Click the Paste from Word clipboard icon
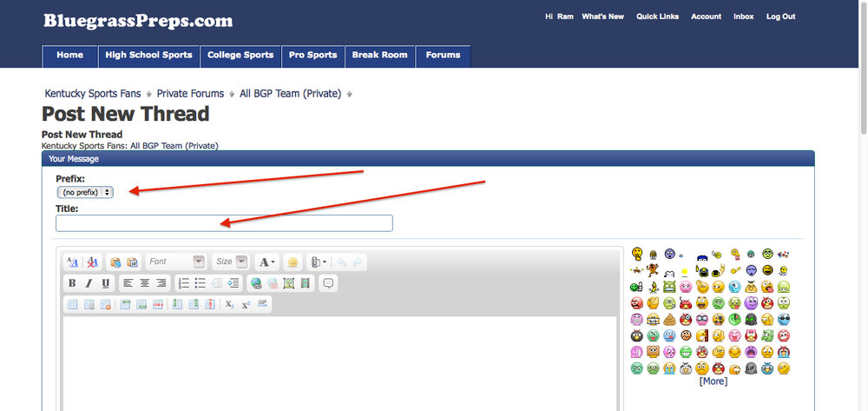This screenshot has height=411, width=868. coord(132,262)
